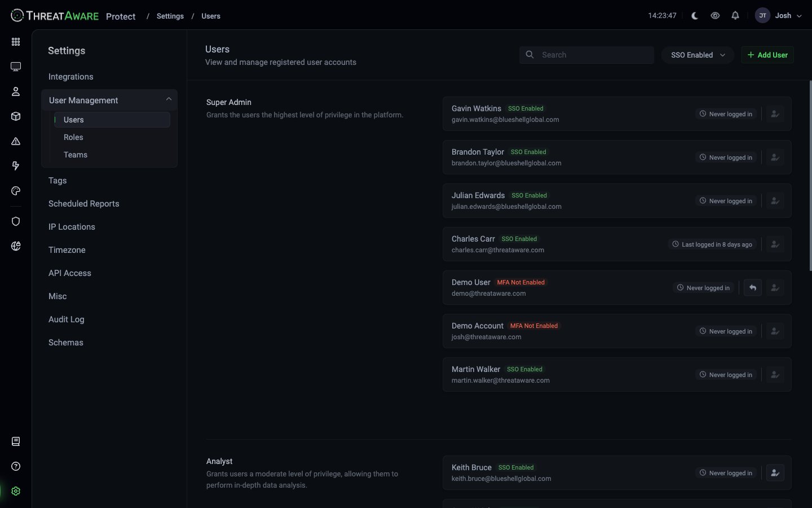
Task: Click the Gavin Watkins user name
Action: click(x=476, y=108)
